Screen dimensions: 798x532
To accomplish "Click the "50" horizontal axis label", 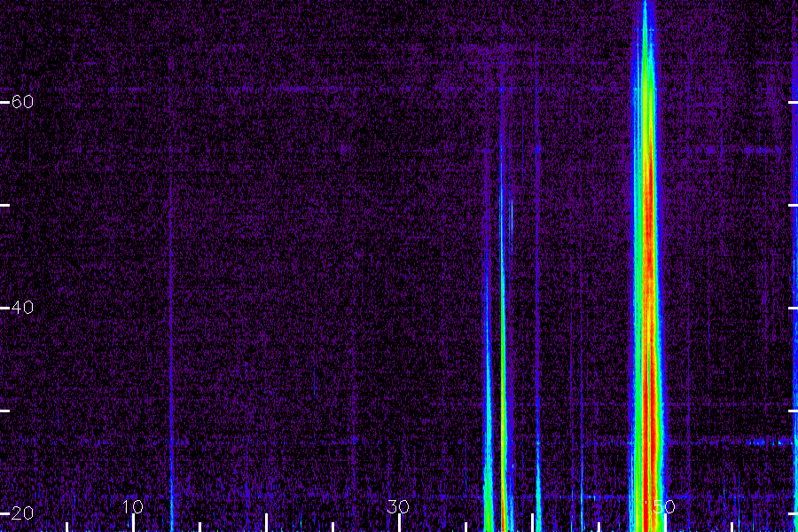I will coord(663,507).
